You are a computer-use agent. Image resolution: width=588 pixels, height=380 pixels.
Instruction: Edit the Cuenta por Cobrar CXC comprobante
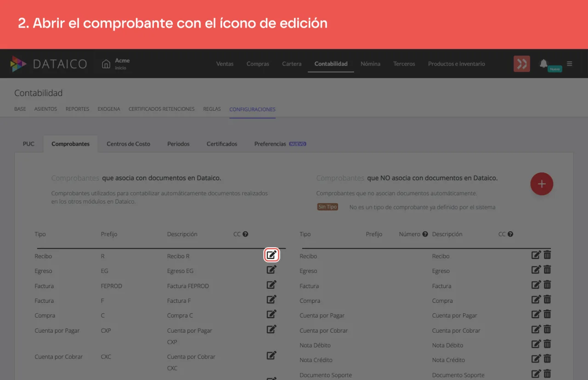271,355
